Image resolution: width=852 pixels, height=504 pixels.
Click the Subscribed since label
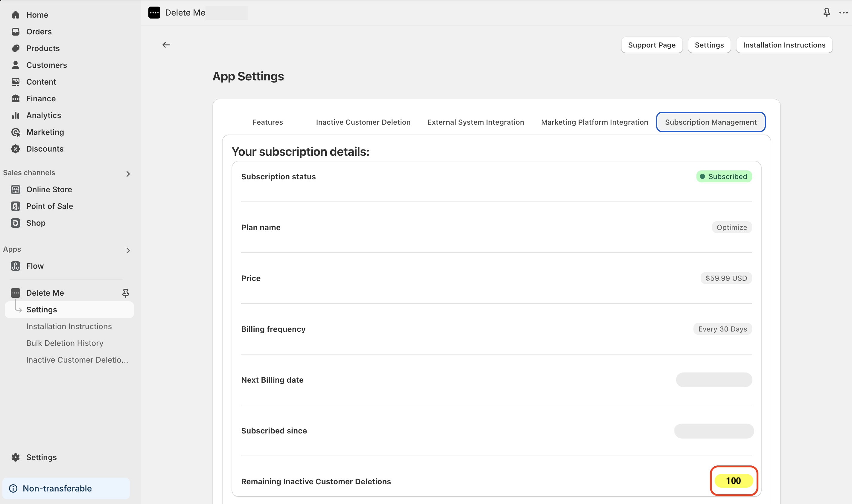[274, 431]
